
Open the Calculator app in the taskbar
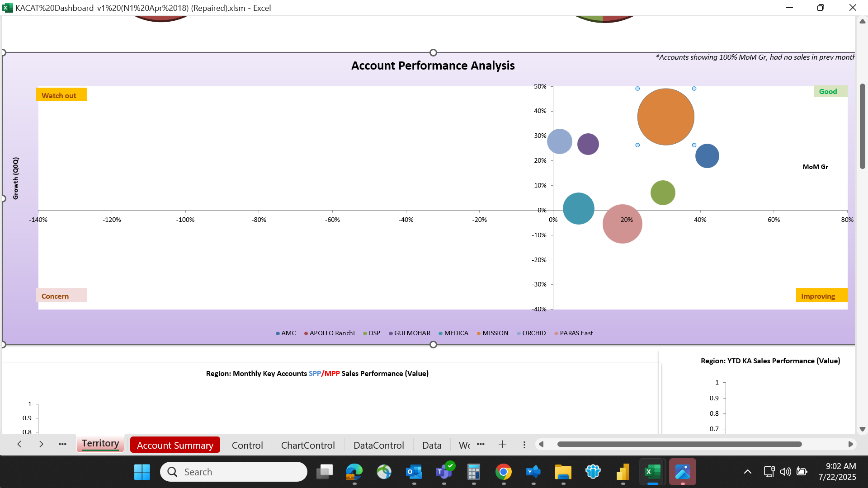tap(473, 472)
